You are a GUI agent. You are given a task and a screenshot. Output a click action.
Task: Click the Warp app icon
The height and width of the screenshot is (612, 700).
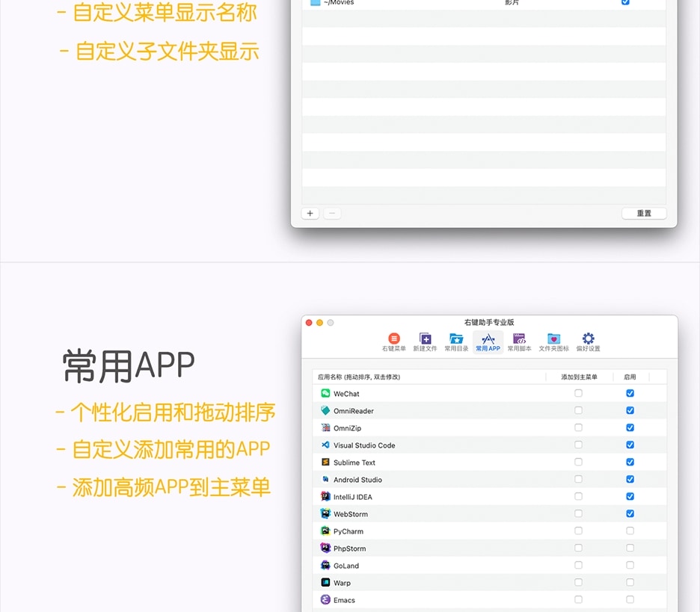(x=325, y=583)
